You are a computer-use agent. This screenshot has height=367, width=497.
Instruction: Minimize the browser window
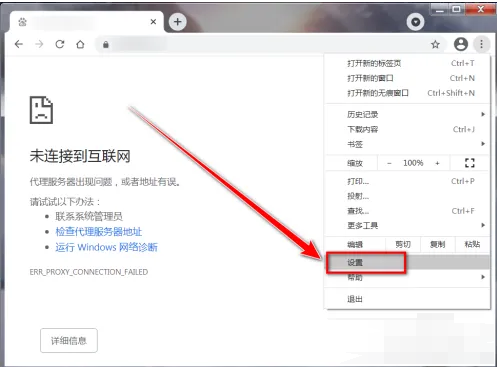440,10
